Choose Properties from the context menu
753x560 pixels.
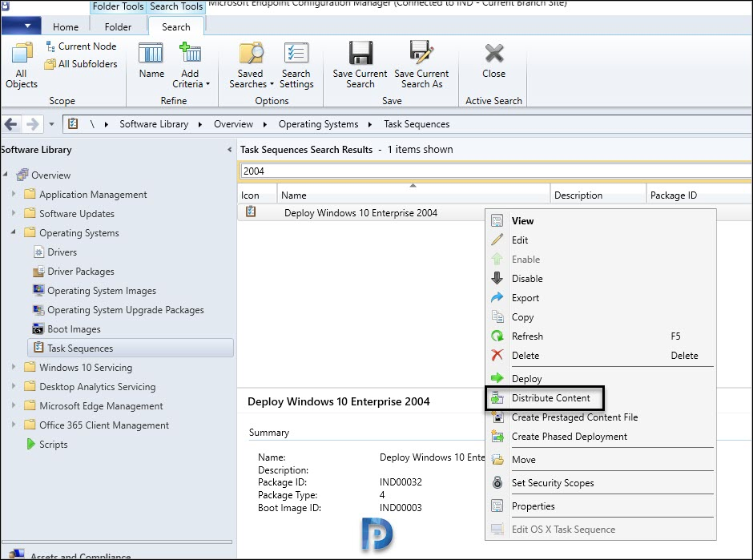600,506
